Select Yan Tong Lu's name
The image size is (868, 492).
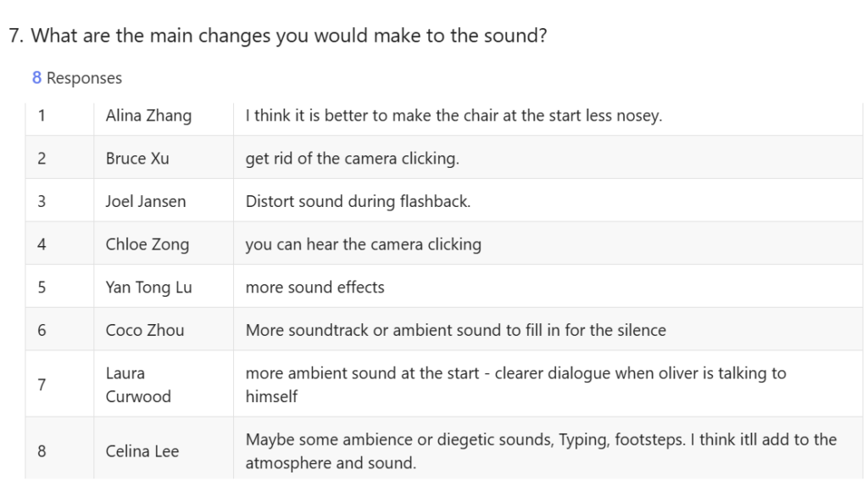pos(148,288)
